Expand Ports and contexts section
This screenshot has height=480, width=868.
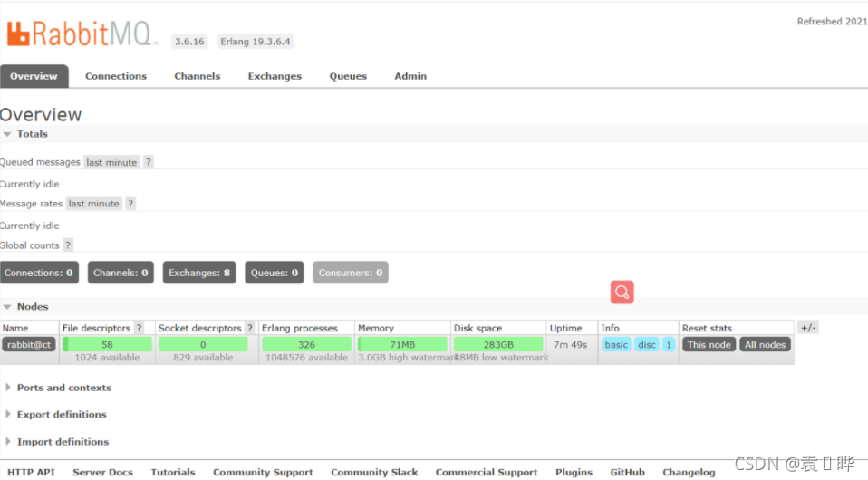59,388
